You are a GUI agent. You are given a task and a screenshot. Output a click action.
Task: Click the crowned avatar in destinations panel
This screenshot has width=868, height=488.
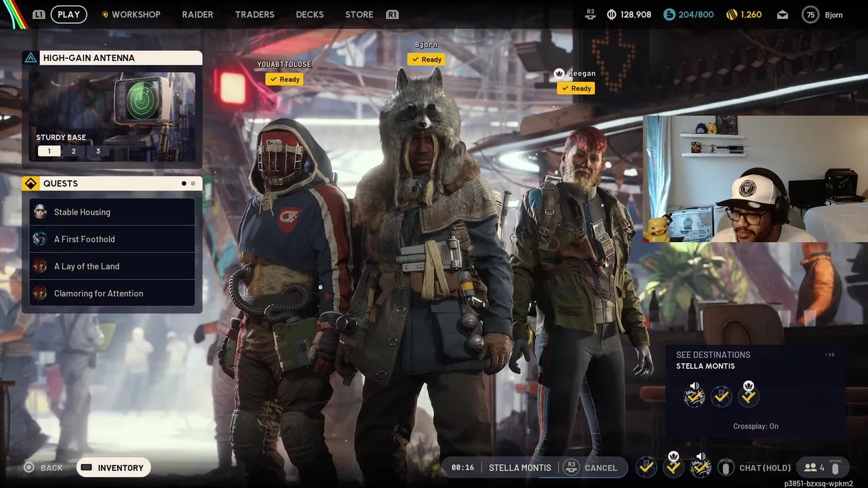point(749,396)
